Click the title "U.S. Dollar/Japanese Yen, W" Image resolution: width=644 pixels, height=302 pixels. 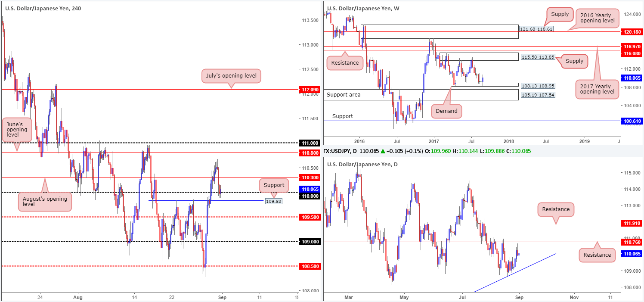[364, 8]
